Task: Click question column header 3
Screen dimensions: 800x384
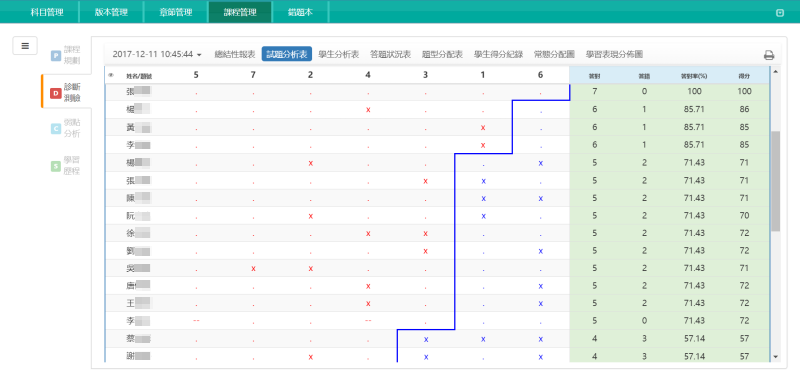Action: [426, 75]
